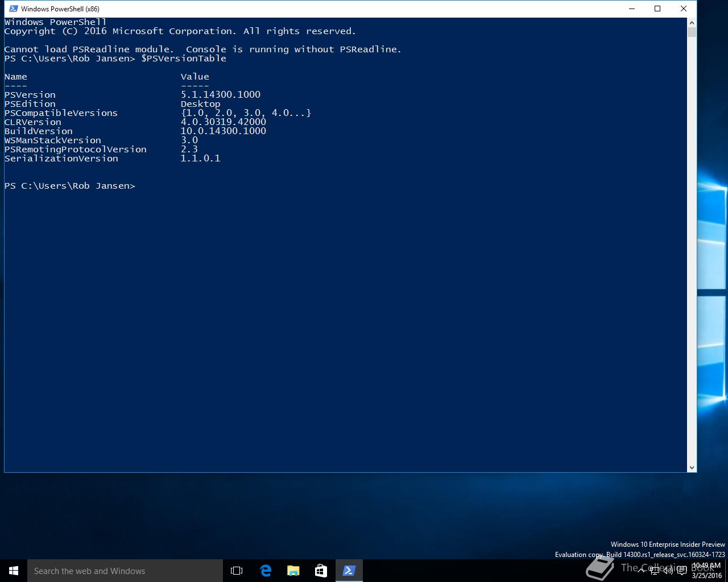Image resolution: width=728 pixels, height=582 pixels.
Task: Click the PSVersion row name
Action: [x=30, y=95]
